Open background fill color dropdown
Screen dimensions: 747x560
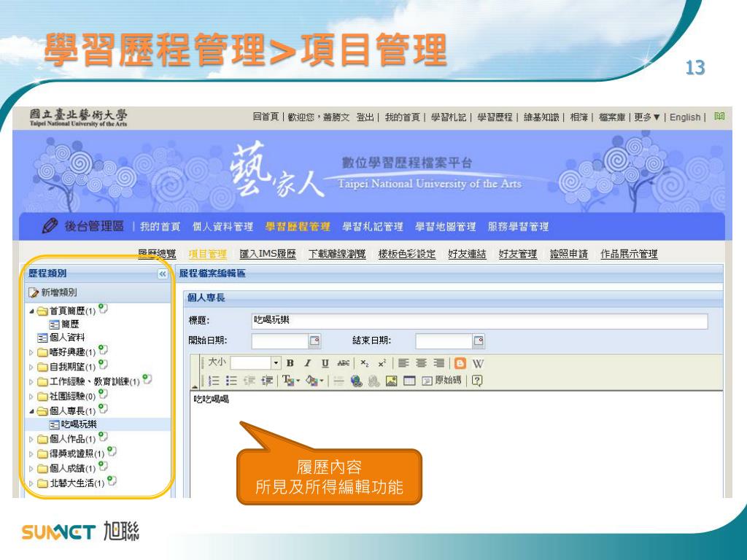(x=314, y=381)
